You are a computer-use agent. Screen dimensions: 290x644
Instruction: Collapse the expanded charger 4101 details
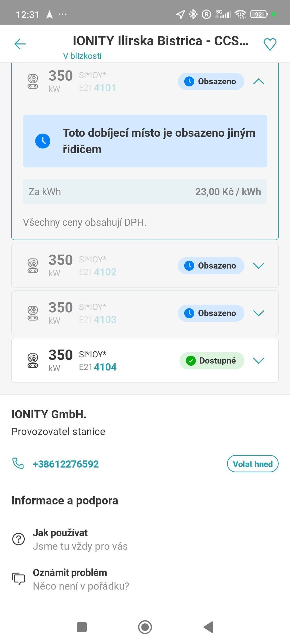point(258,81)
